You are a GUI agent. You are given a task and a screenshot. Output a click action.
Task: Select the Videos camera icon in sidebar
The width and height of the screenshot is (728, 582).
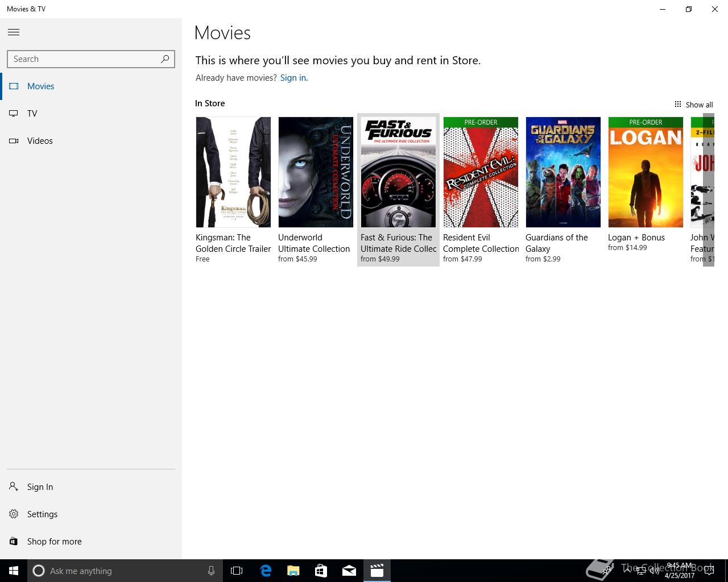14,141
